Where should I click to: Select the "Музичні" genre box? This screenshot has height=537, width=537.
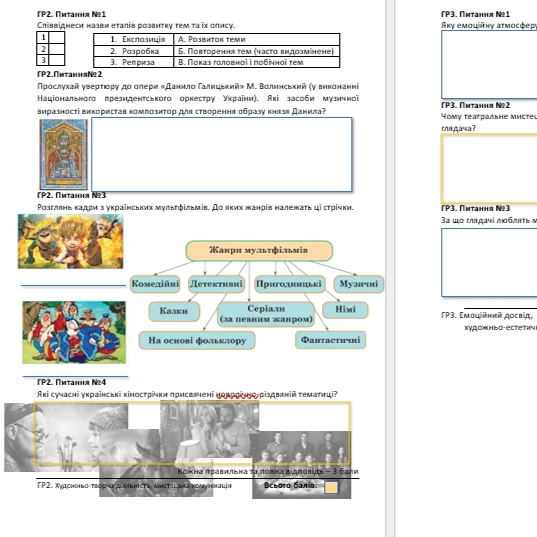tap(359, 284)
